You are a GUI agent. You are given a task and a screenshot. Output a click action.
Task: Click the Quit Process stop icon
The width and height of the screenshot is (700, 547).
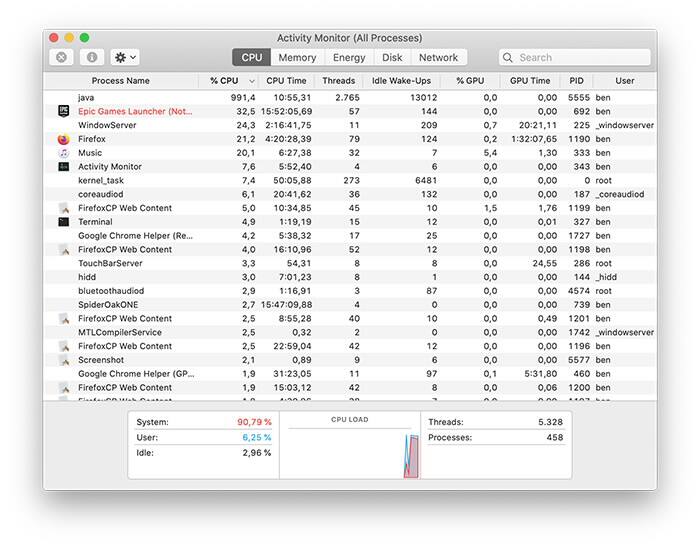(61, 57)
